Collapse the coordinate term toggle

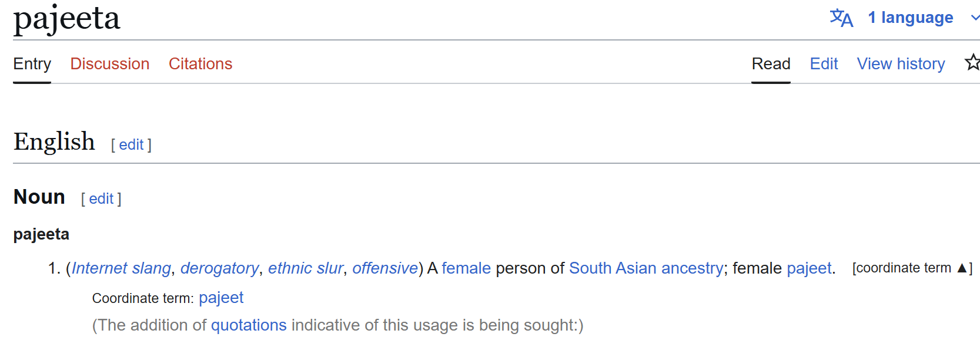(x=912, y=268)
